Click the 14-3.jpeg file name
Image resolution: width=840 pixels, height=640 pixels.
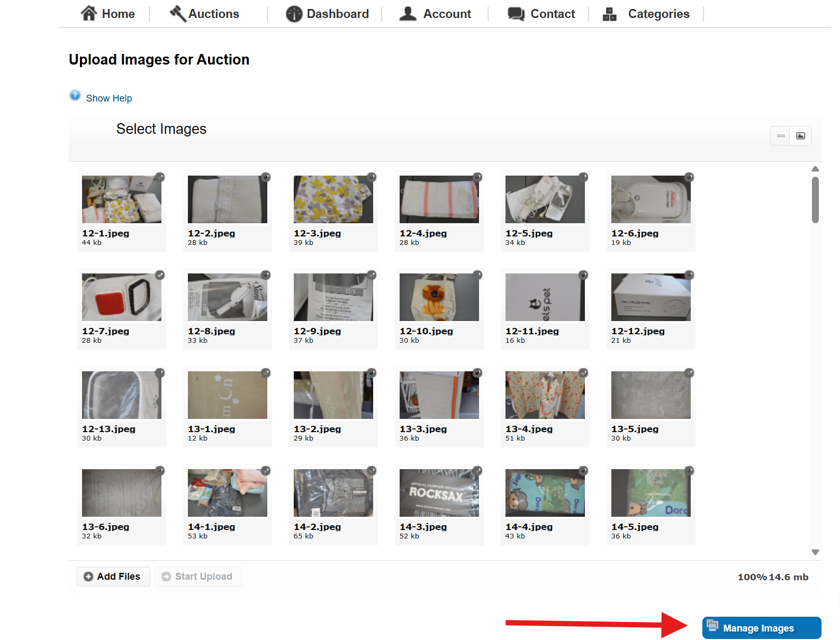click(423, 527)
